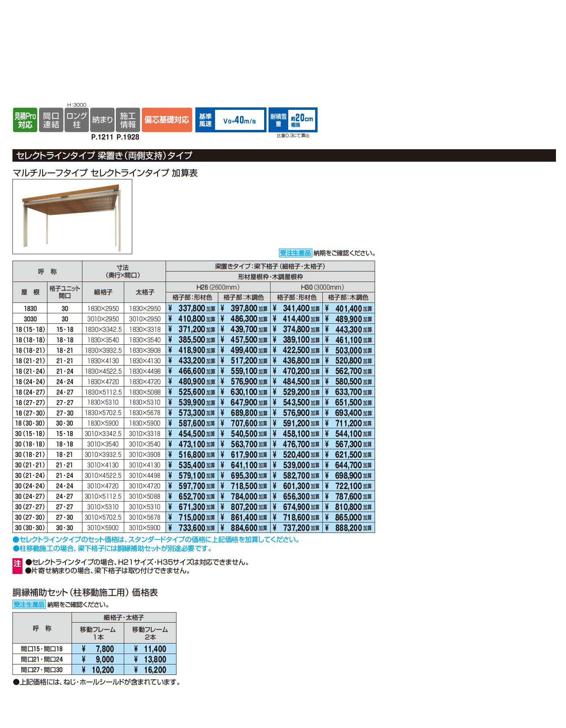Image resolution: width=566 pixels, height=728 pixels.
Task: Click the 間口連結 gray badge
Action: click(x=51, y=120)
